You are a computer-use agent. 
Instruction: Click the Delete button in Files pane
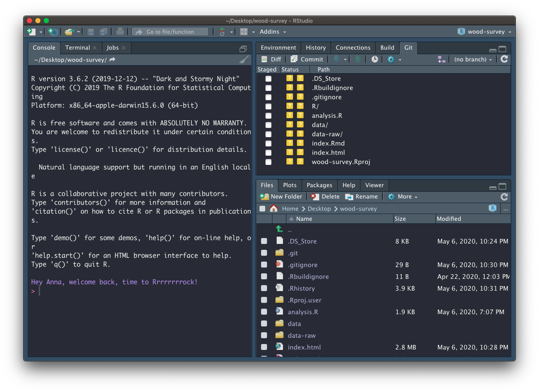pyautogui.click(x=325, y=196)
